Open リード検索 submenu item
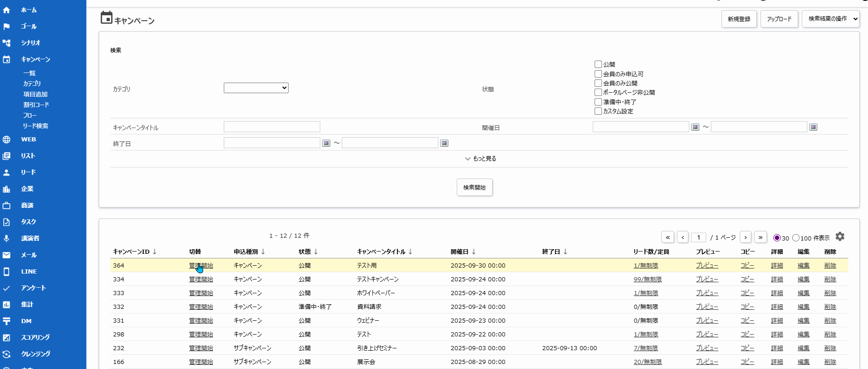The image size is (868, 369). click(36, 126)
